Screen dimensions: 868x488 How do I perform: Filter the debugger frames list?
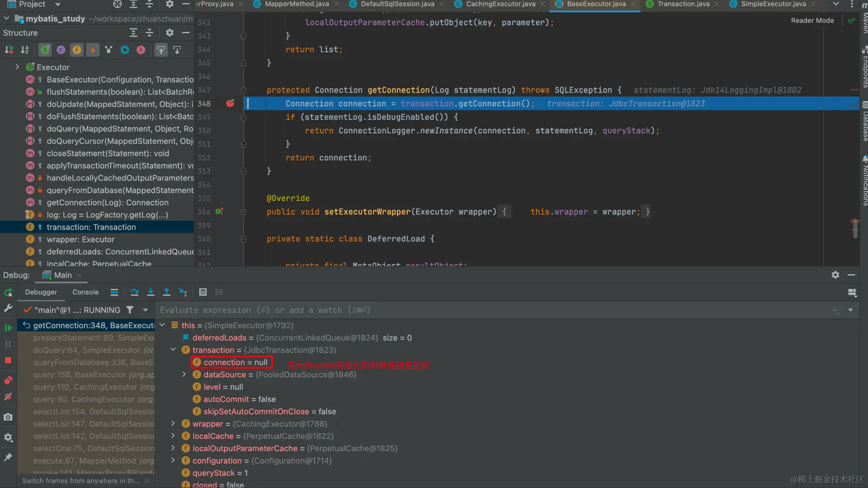tap(130, 310)
